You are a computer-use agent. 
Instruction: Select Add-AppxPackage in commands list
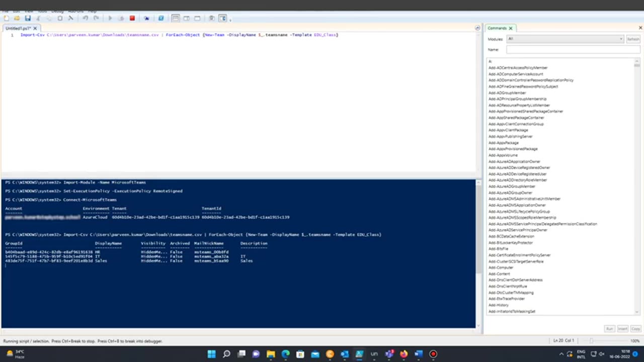point(503,143)
